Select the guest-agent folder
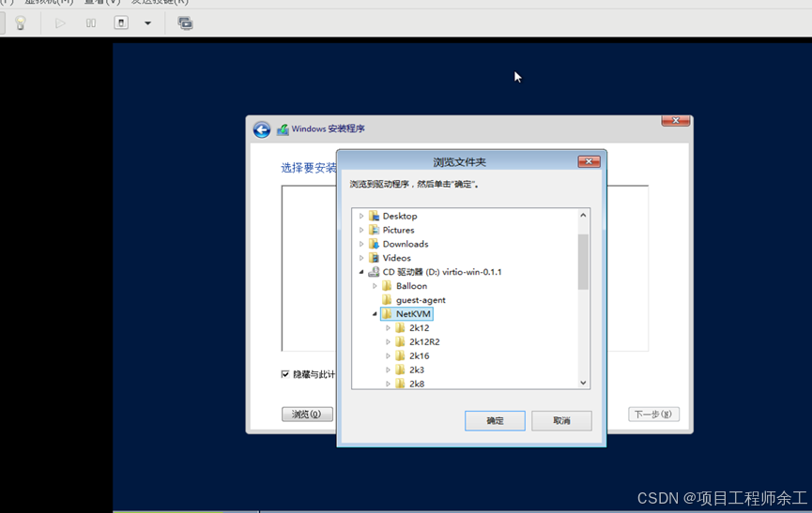 (421, 300)
